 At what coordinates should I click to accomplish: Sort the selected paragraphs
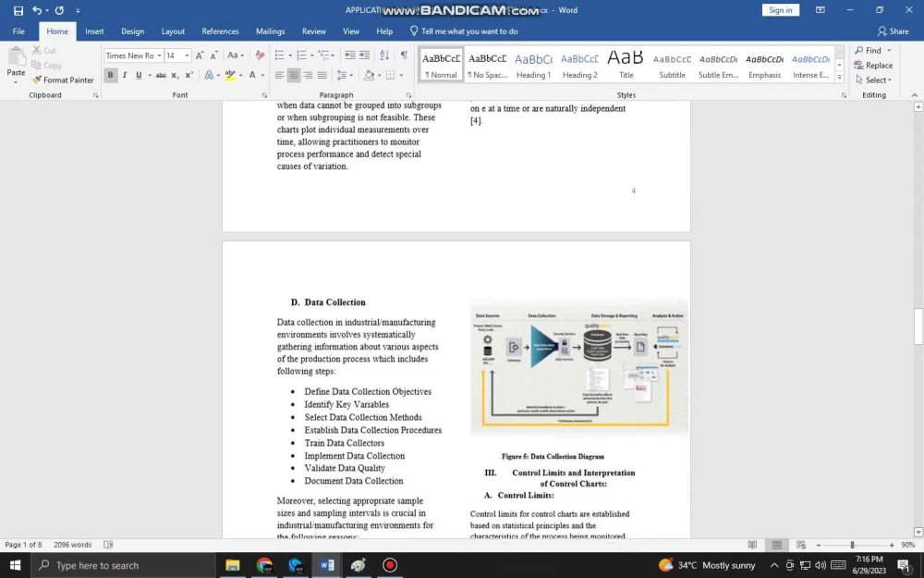click(384, 55)
